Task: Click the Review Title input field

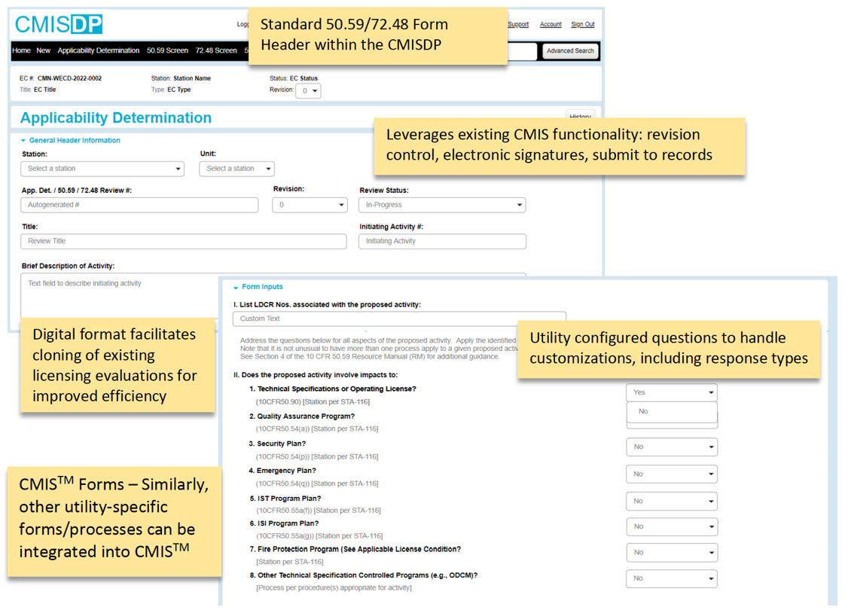Action: (x=183, y=241)
